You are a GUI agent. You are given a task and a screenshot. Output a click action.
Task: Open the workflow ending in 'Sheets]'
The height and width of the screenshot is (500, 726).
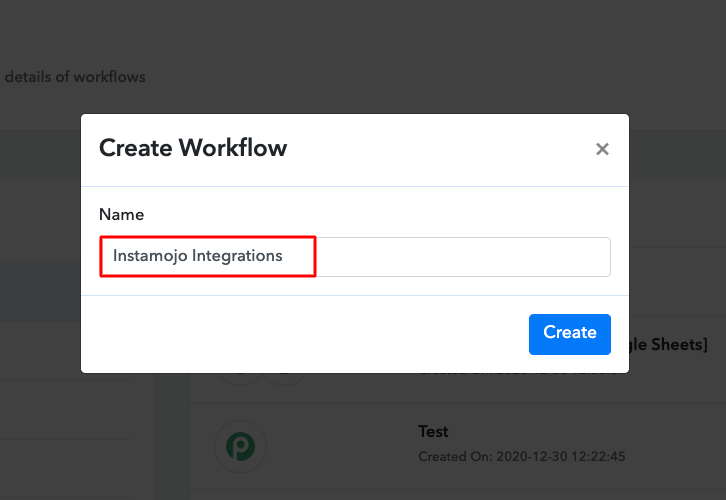(670, 345)
